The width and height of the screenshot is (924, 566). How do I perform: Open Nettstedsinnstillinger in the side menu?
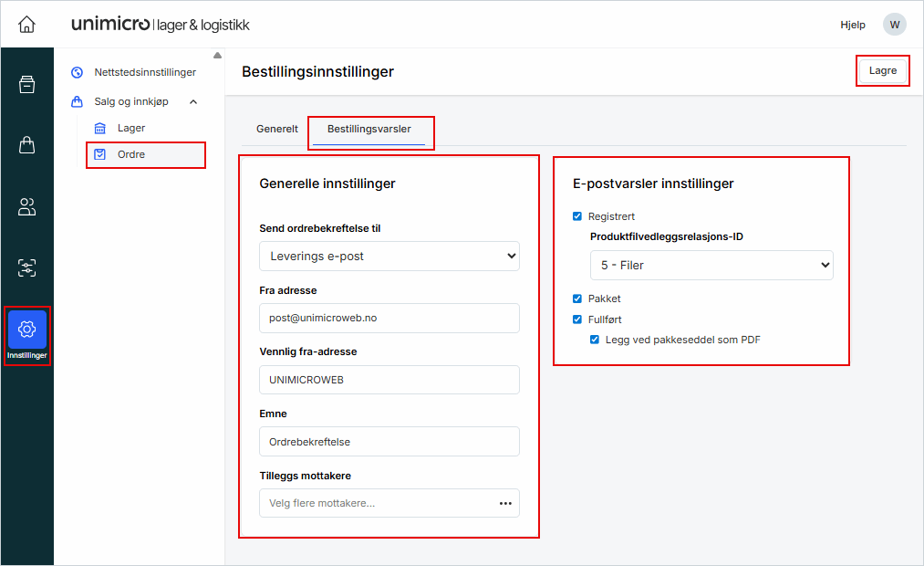click(144, 72)
